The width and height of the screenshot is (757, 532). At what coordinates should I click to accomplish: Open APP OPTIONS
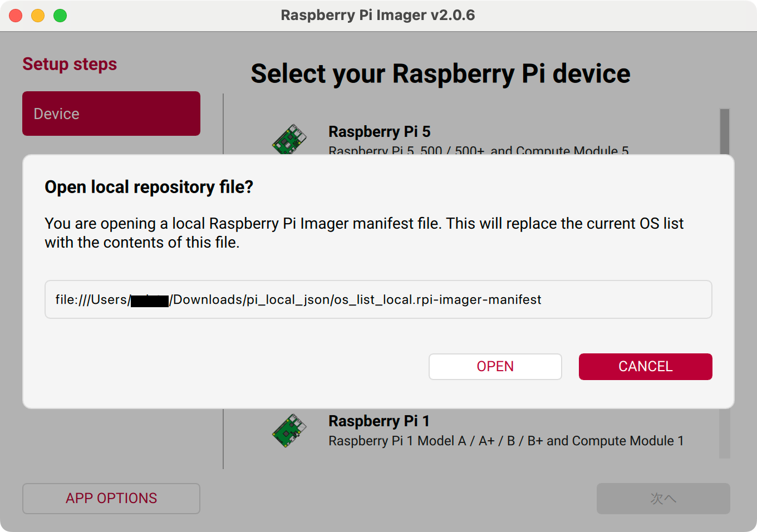click(x=111, y=498)
